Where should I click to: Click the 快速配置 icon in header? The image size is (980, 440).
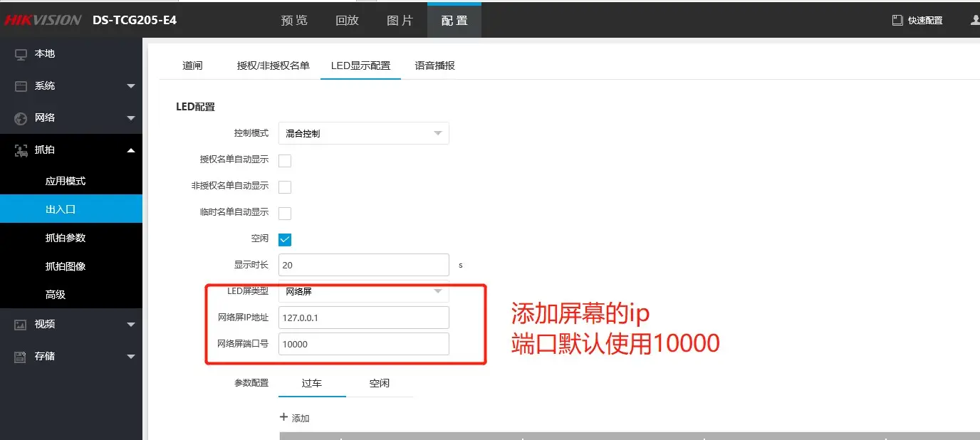(897, 21)
